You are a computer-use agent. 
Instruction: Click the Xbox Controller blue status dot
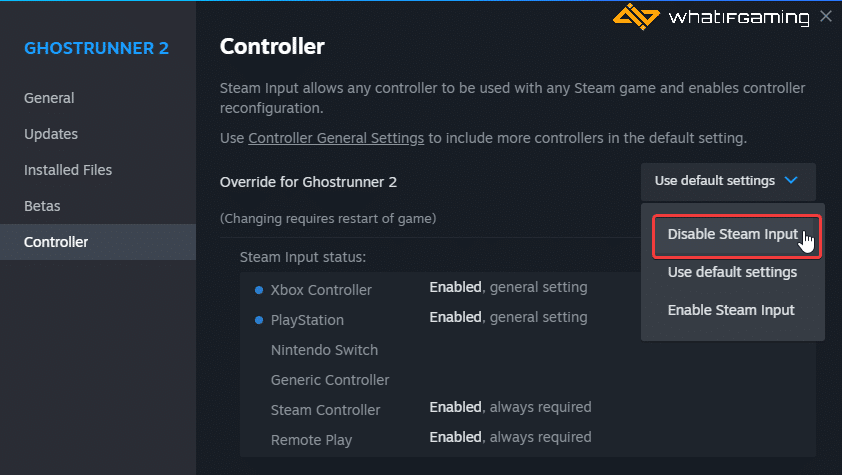259,290
